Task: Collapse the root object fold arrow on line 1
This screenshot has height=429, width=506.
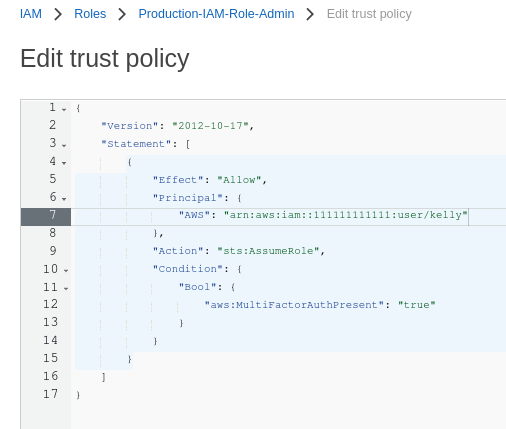Action: coord(64,109)
